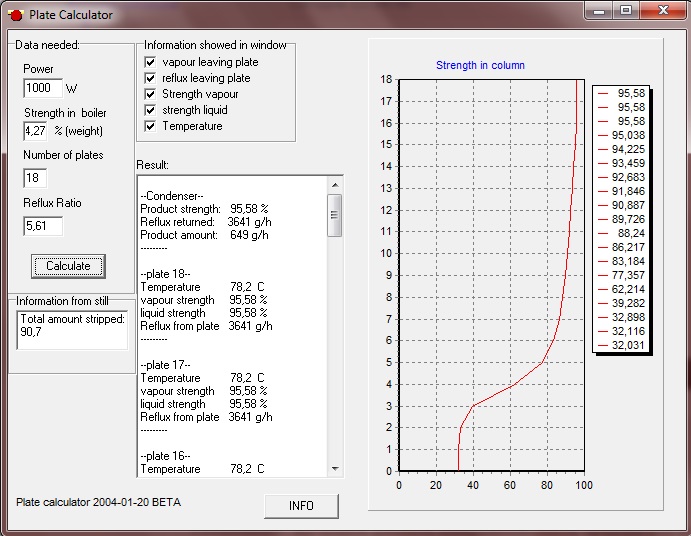Close the Plate Calculator window
The height and width of the screenshot is (536, 691).
click(663, 11)
